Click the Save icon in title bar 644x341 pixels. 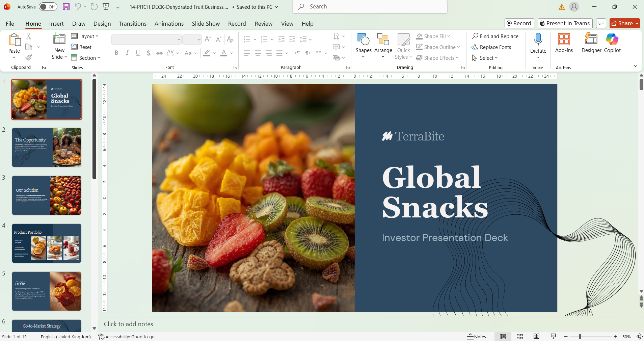(x=66, y=7)
